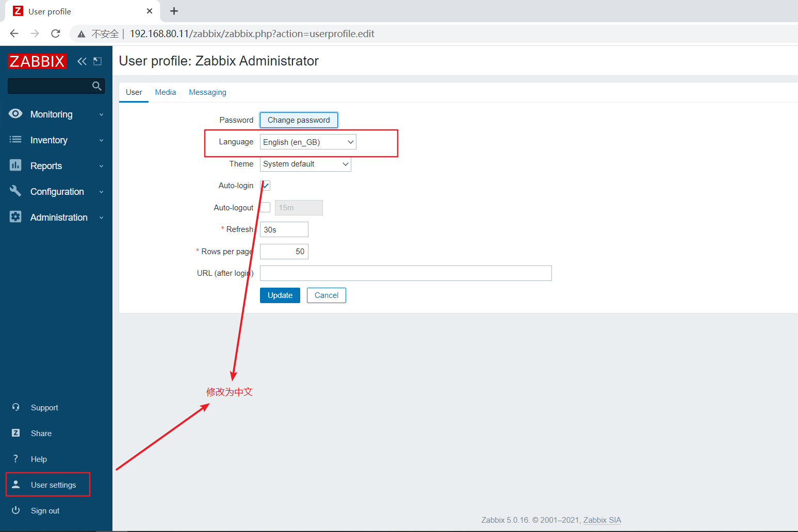
Task: Click the Support headset icon
Action: (16, 407)
